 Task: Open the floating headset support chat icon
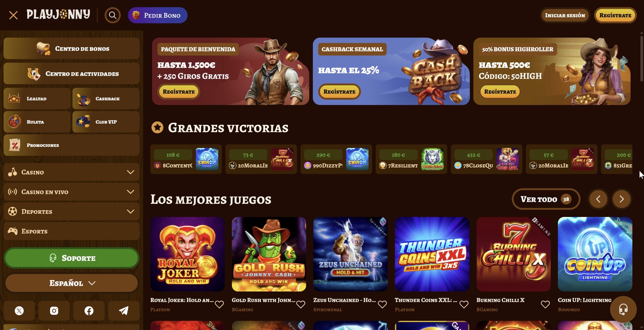[623, 309]
